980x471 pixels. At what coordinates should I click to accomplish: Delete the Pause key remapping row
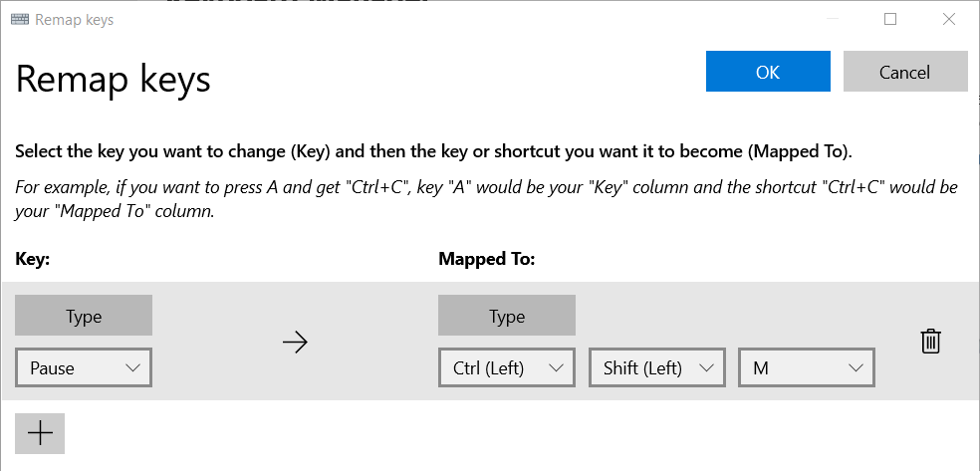coord(930,342)
